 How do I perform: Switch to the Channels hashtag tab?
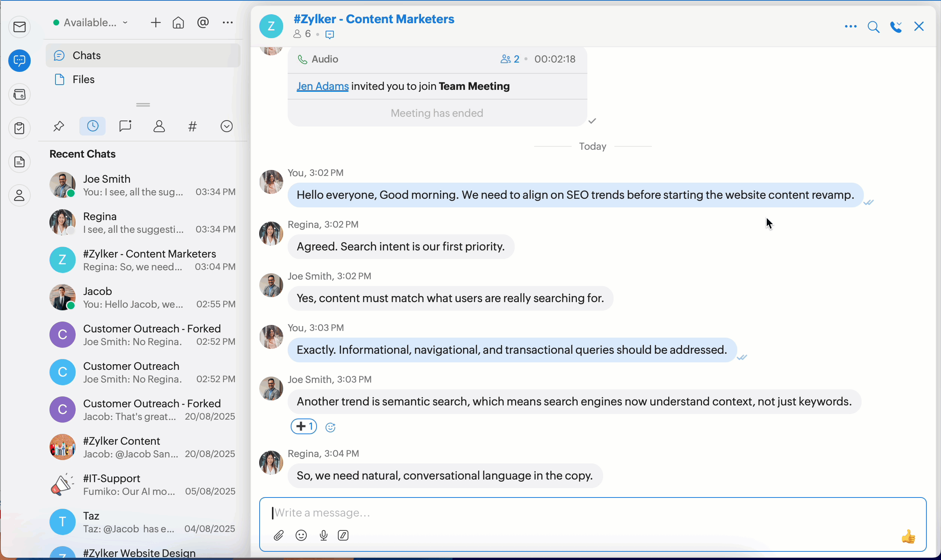(193, 127)
